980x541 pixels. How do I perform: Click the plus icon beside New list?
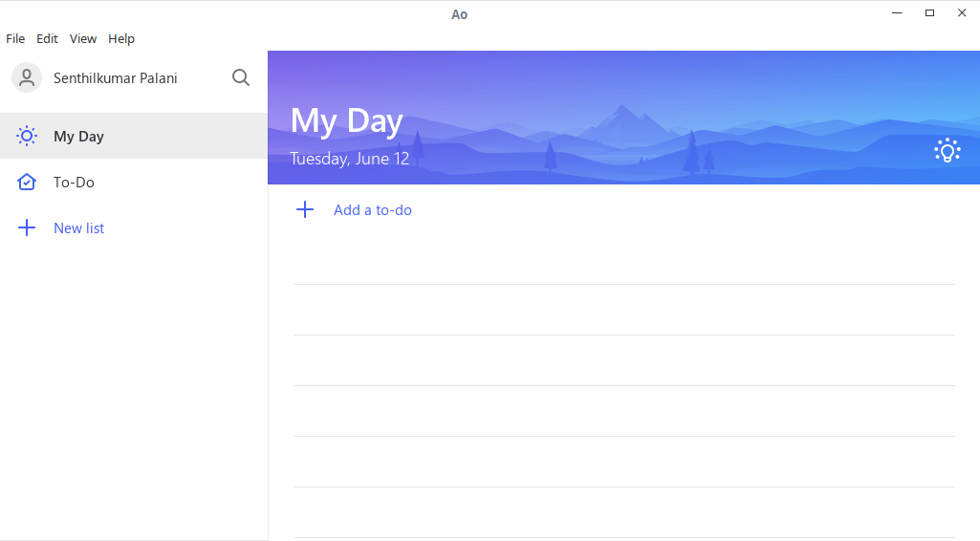pyautogui.click(x=27, y=227)
